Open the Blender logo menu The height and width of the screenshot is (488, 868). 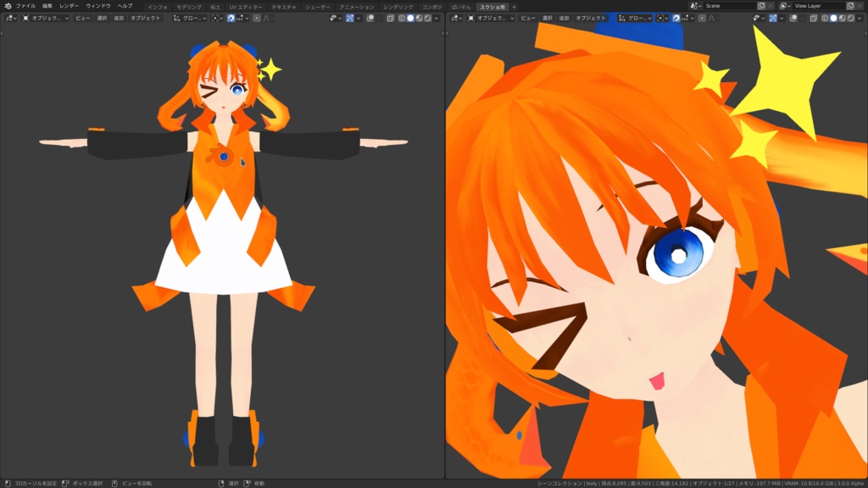point(7,5)
